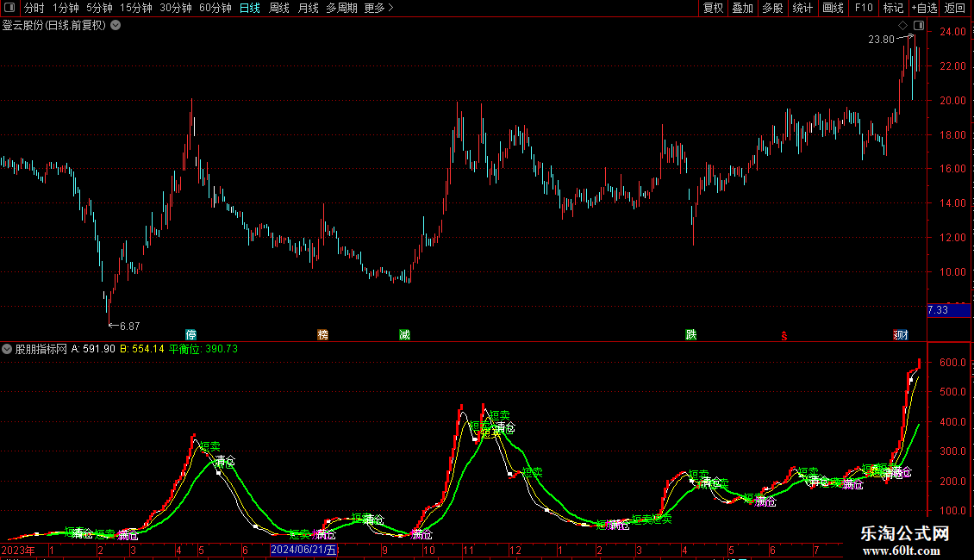Screen dimensions: 974x560
Task: Click the 10.00 price axis label
Action: [952, 272]
